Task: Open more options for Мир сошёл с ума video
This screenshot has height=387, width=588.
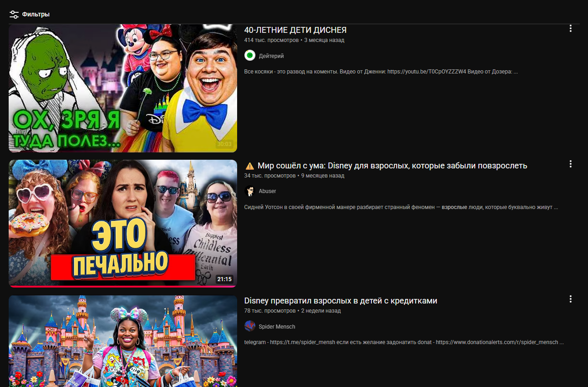Action: [570, 164]
